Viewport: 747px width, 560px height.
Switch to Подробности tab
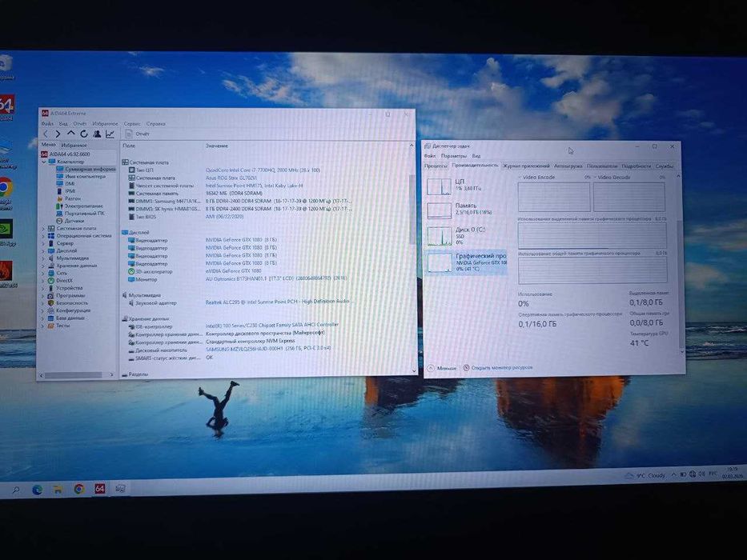[636, 166]
